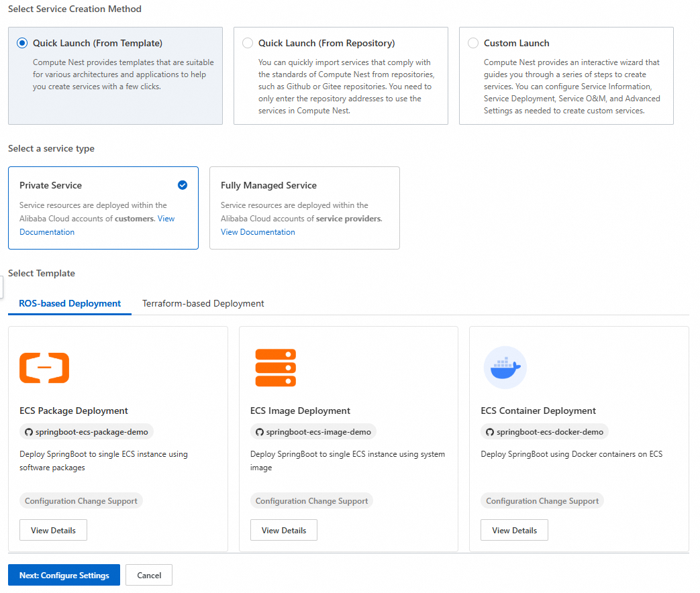This screenshot has height=593, width=700.
Task: Open the springboot-ecs-docker-demo repository tag
Action: pyautogui.click(x=549, y=432)
